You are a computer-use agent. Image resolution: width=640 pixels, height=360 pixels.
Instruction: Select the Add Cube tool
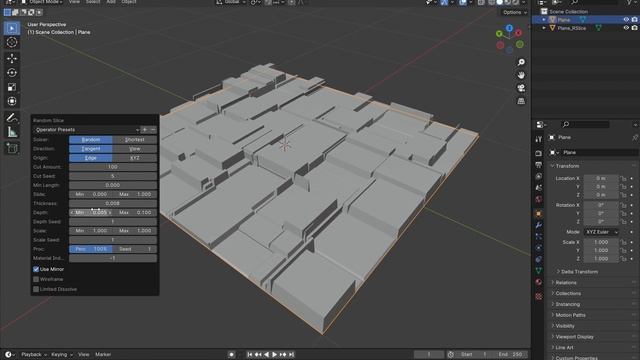tap(12, 148)
